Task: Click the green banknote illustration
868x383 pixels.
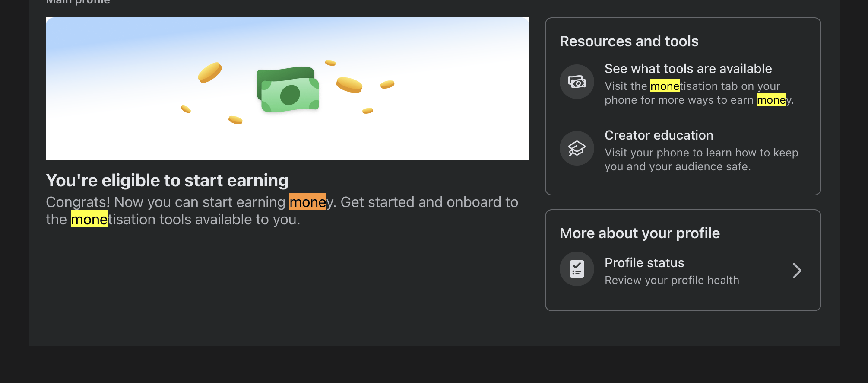Action: pyautogui.click(x=288, y=89)
